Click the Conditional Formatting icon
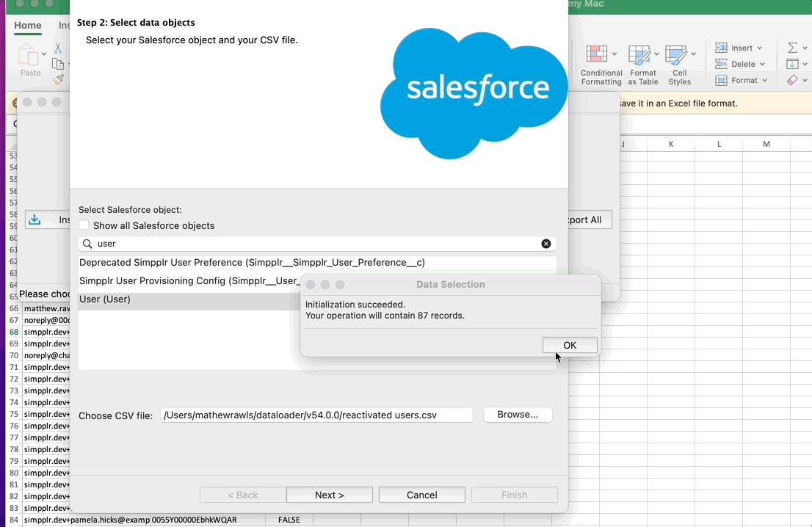Image resolution: width=812 pixels, height=527 pixels. click(x=597, y=54)
